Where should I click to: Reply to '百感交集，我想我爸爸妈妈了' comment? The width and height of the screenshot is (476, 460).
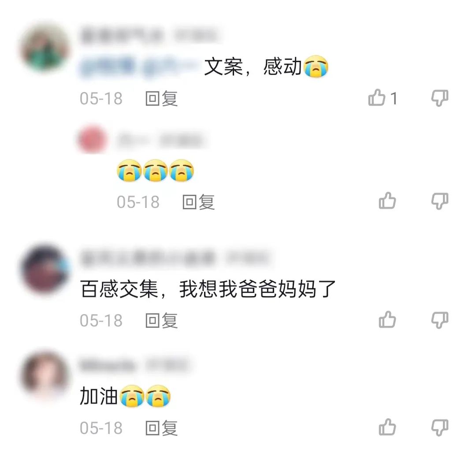click(161, 321)
